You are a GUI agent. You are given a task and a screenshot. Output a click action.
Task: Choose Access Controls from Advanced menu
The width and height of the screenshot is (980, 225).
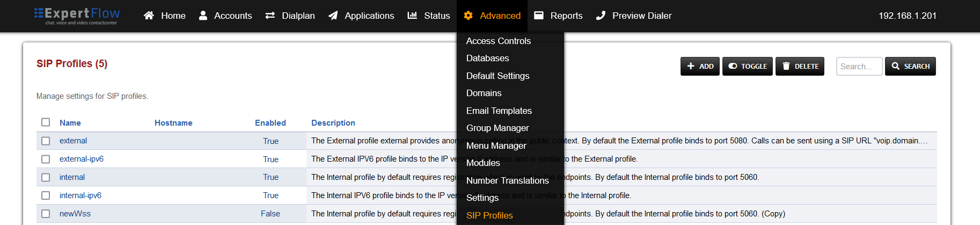498,41
